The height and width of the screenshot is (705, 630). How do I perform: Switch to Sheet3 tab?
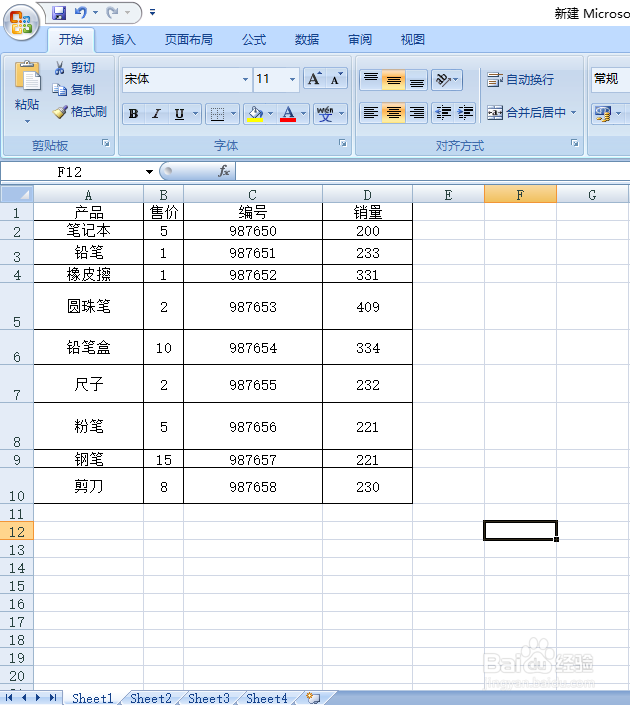tap(209, 698)
